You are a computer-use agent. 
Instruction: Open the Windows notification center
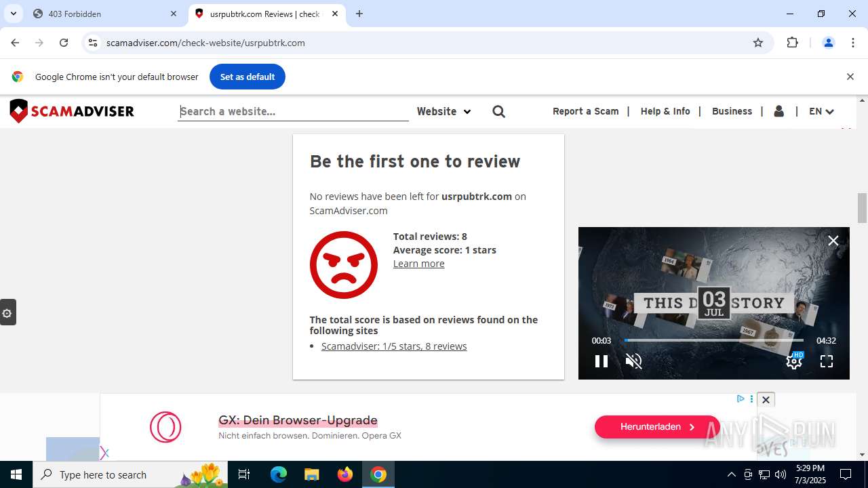pyautogui.click(x=846, y=474)
